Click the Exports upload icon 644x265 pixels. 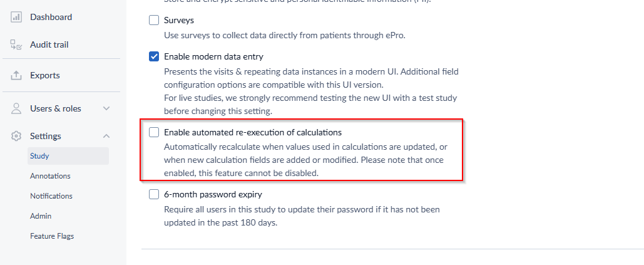click(16, 76)
